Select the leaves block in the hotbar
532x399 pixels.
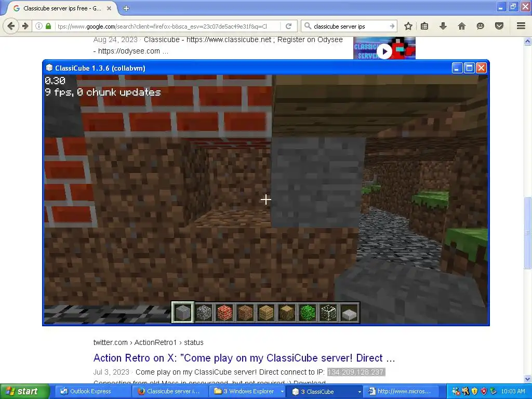point(308,312)
